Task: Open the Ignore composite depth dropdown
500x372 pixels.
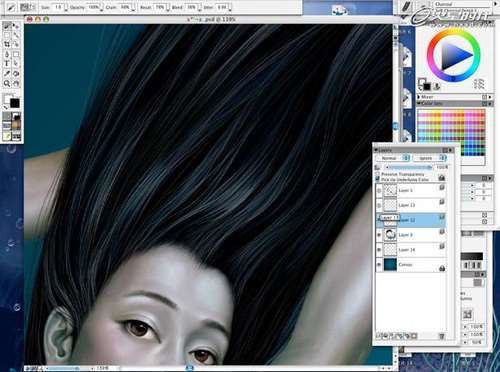Action: pyautogui.click(x=429, y=158)
